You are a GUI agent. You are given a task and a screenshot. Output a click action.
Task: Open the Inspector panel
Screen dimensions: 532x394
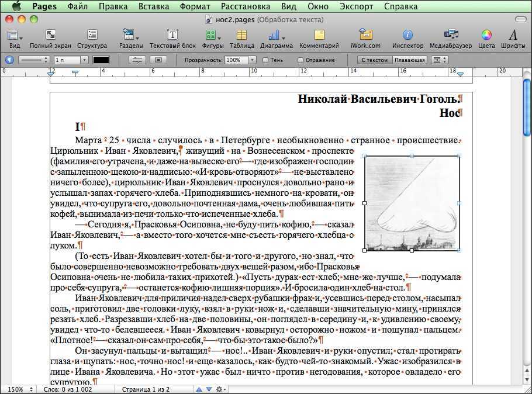click(407, 36)
